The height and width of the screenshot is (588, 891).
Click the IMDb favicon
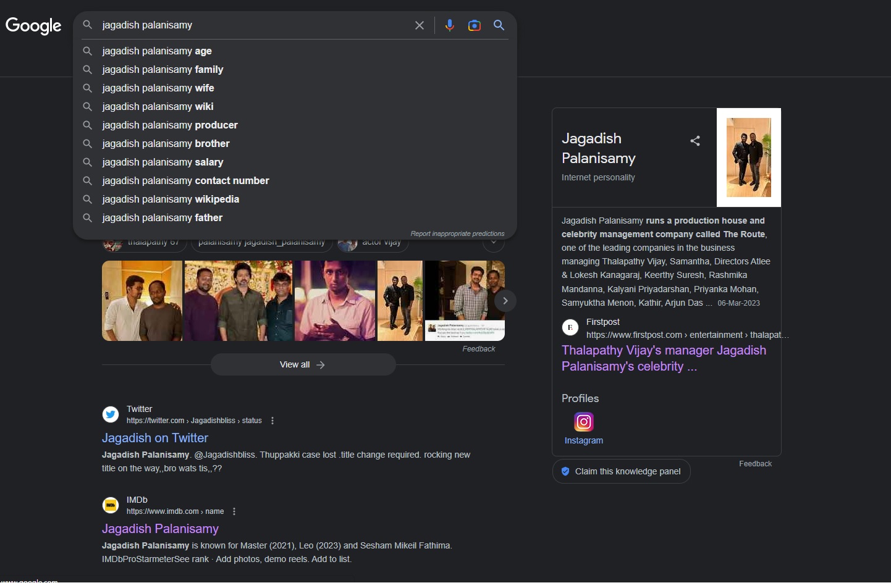[111, 505]
